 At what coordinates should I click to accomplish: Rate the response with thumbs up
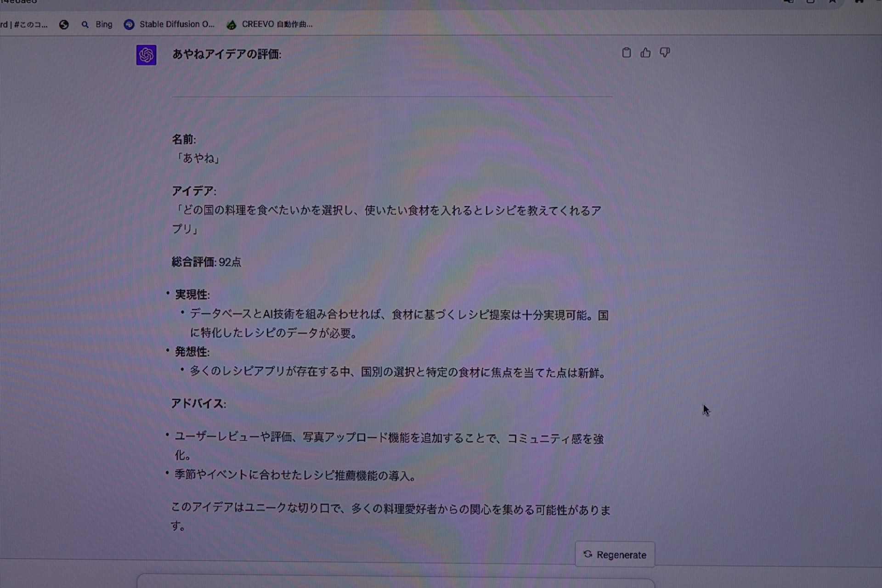pyautogui.click(x=645, y=53)
